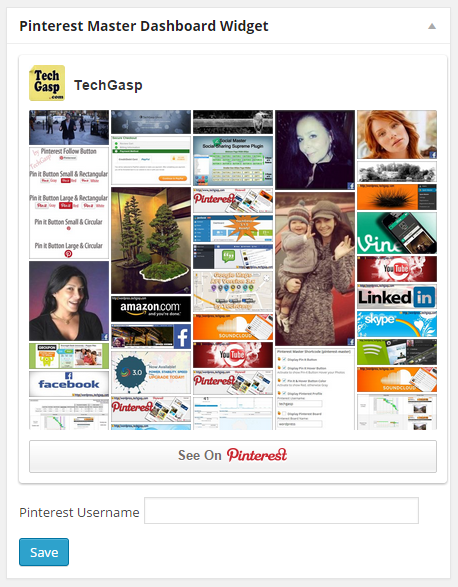Open the bonsai tree photo pin
The height and width of the screenshot is (587, 458).
[x=151, y=240]
